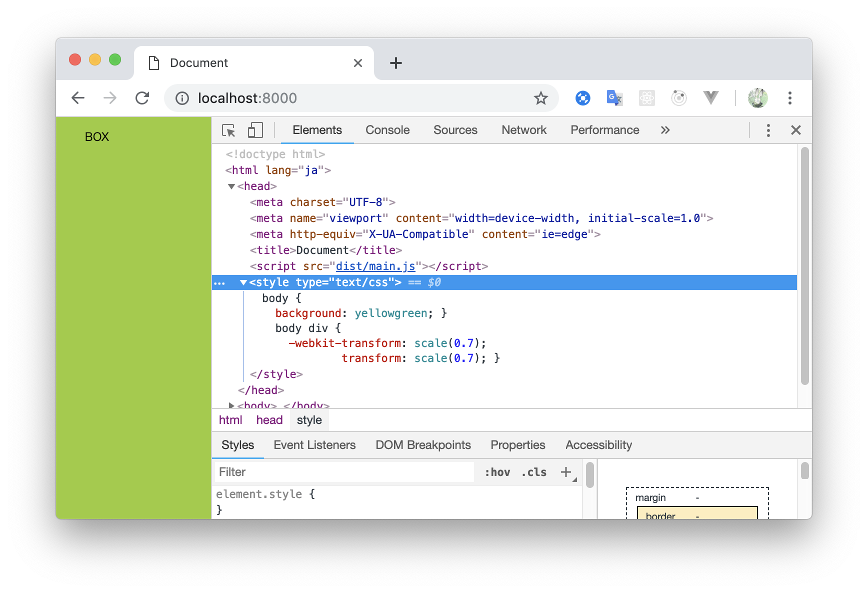Click the Vue devtools extension icon
868x593 pixels.
[711, 98]
